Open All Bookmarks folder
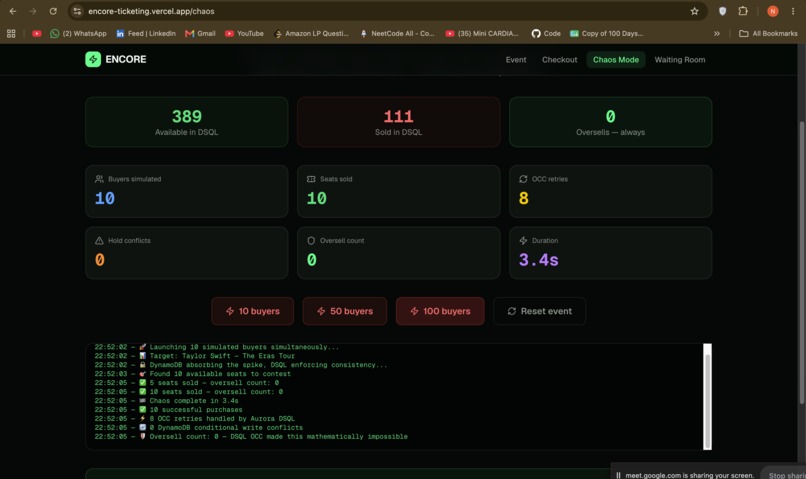 pyautogui.click(x=768, y=33)
